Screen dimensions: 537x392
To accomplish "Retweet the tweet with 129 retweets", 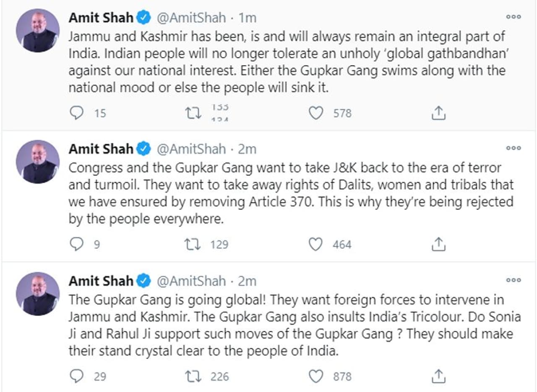I will pos(193,244).
